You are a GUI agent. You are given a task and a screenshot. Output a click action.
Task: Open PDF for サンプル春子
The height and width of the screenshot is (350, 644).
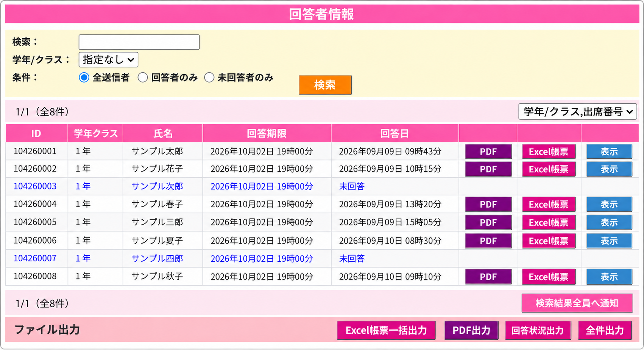click(488, 204)
